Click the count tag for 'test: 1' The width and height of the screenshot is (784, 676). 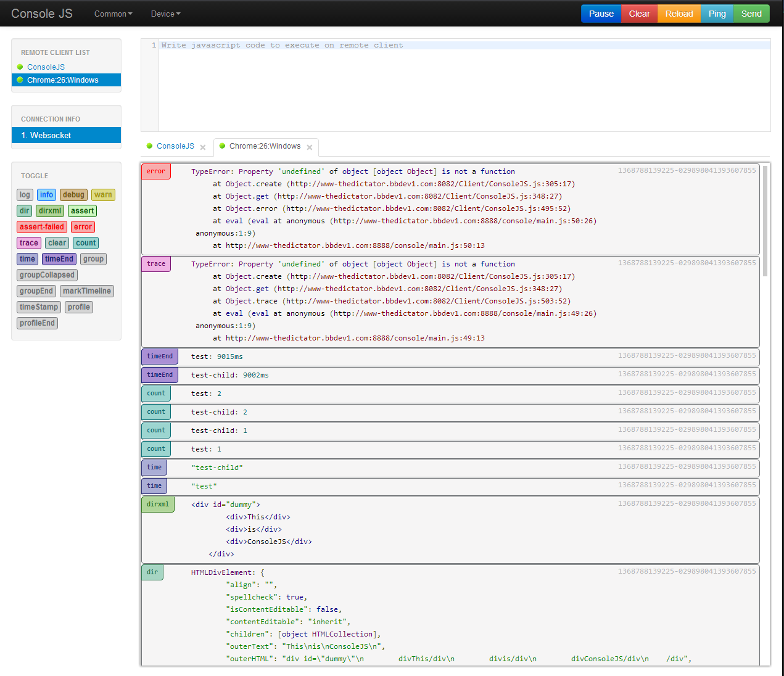click(156, 449)
